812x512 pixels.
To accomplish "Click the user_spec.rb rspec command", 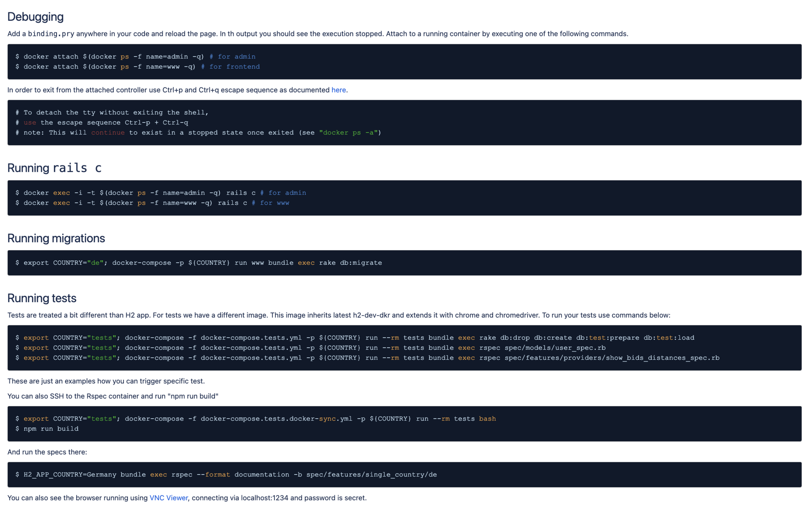I will click(310, 348).
